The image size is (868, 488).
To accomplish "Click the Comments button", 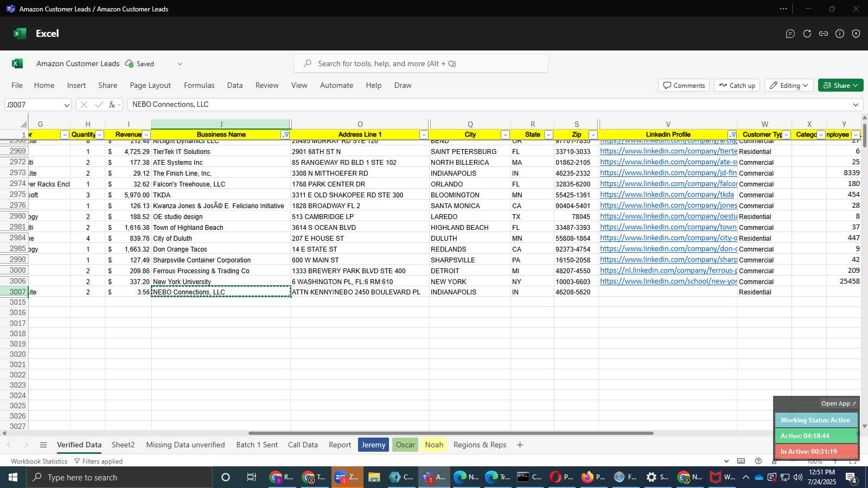I will (x=684, y=86).
